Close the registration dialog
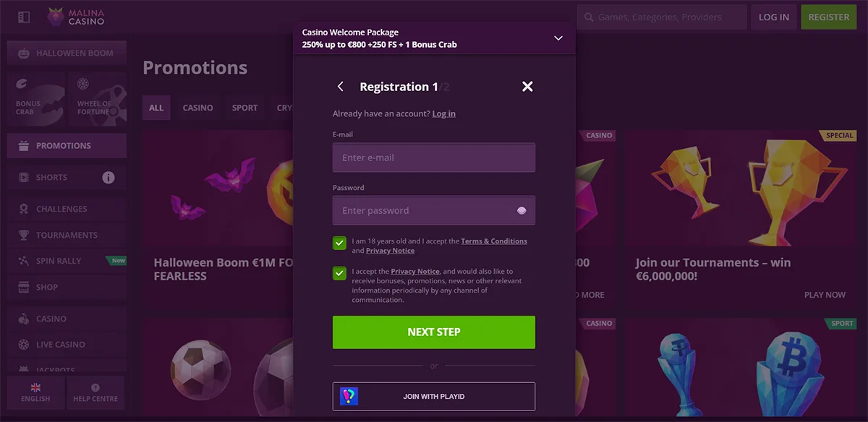 (x=527, y=87)
